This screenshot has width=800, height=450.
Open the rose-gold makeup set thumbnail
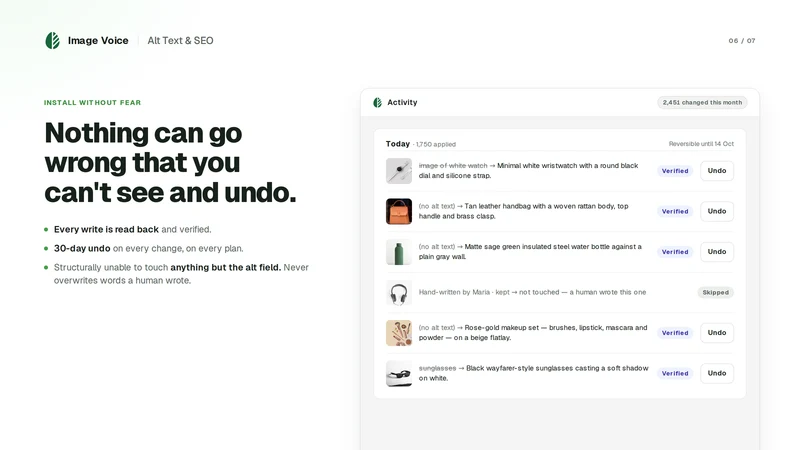pos(399,333)
